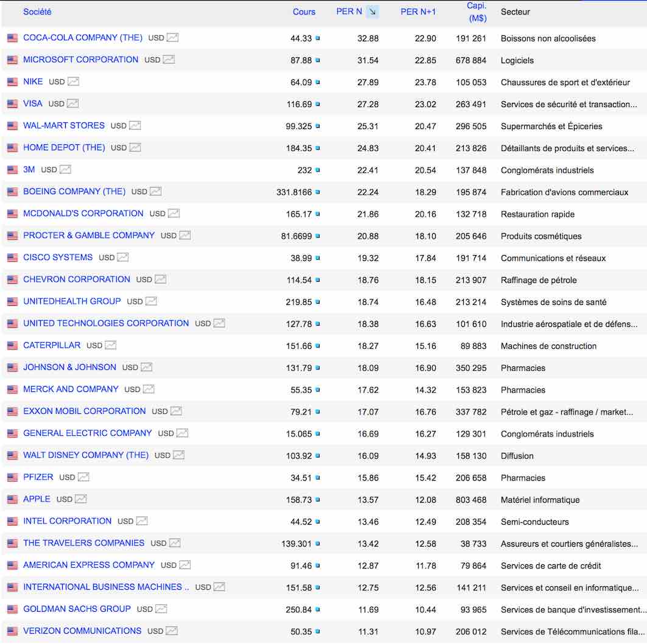Image resolution: width=647 pixels, height=644 pixels.
Task: Open the WAL-MART STORES link
Action: point(64,125)
